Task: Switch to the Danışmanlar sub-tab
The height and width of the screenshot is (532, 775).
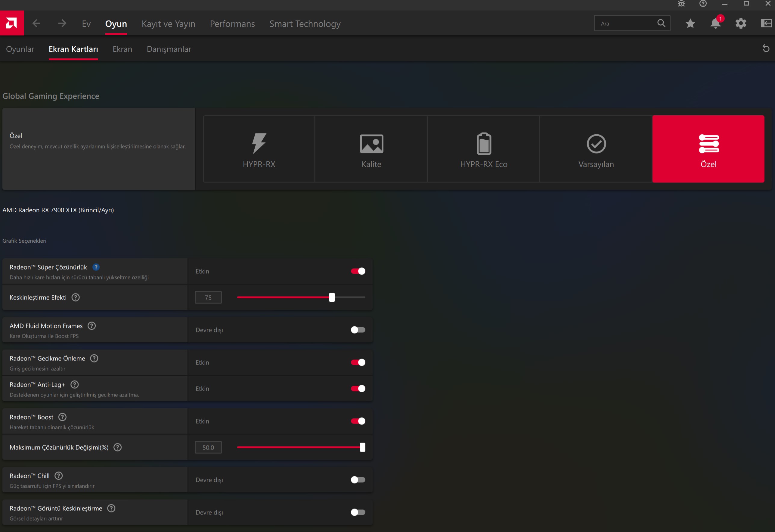Action: [169, 49]
